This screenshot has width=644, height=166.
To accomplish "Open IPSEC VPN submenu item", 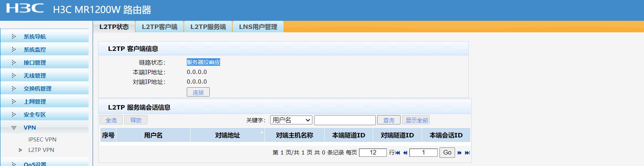I will click(x=42, y=139).
